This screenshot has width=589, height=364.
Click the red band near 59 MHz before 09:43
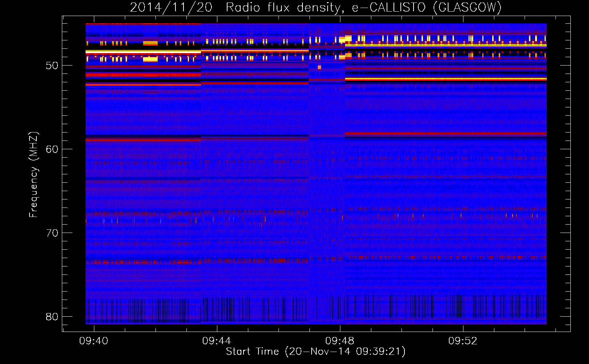pyautogui.click(x=143, y=140)
